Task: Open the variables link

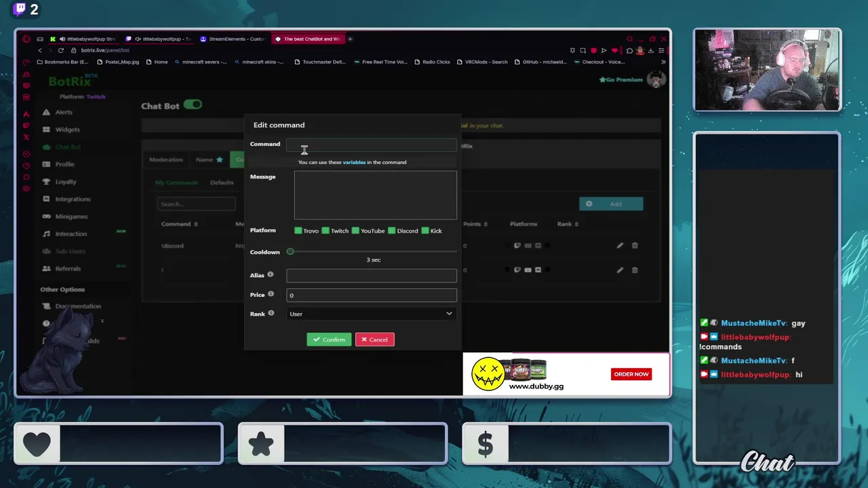Action: point(354,162)
